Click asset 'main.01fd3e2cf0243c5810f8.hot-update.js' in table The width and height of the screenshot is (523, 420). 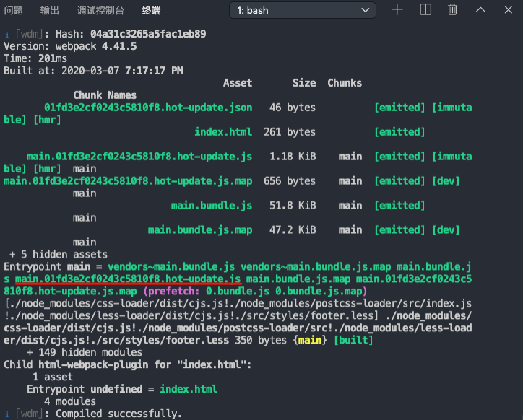(139, 157)
